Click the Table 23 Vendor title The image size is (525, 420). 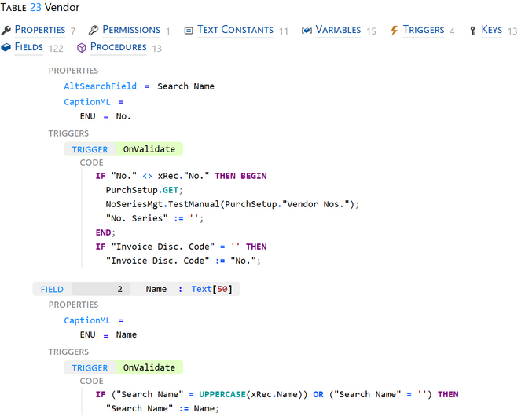tap(40, 7)
